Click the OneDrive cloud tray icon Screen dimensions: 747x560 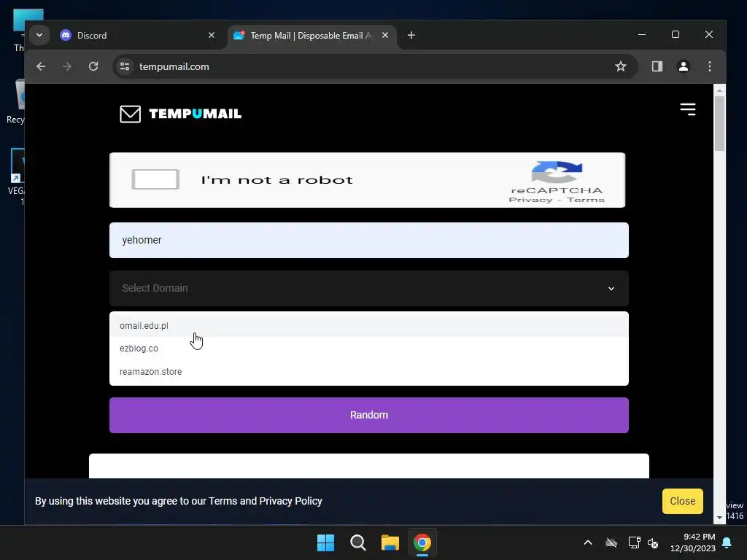click(611, 542)
